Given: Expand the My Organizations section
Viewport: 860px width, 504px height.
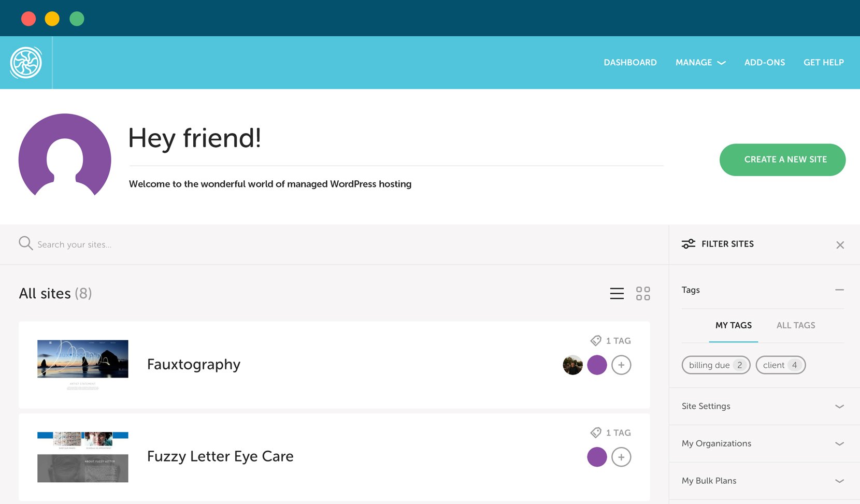Looking at the screenshot, I should [839, 444].
